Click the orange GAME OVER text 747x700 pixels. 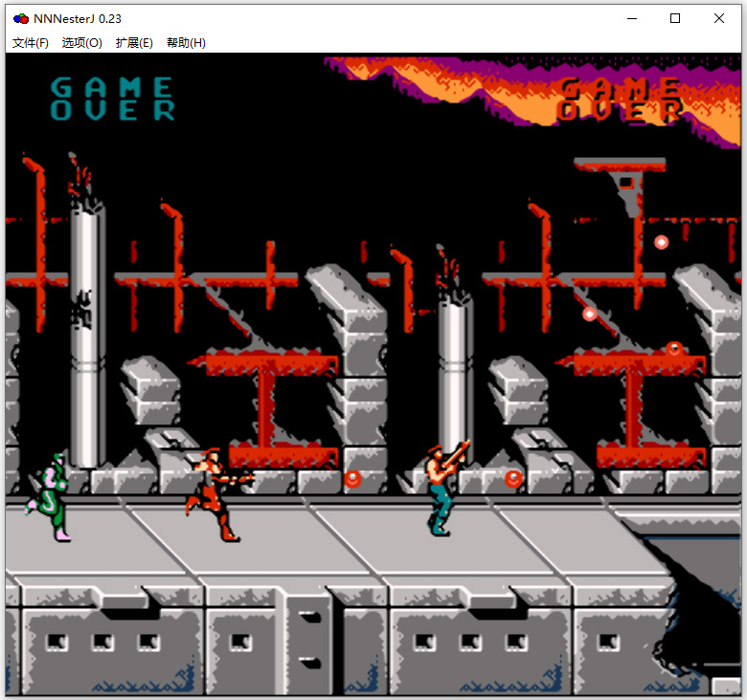tap(621, 101)
